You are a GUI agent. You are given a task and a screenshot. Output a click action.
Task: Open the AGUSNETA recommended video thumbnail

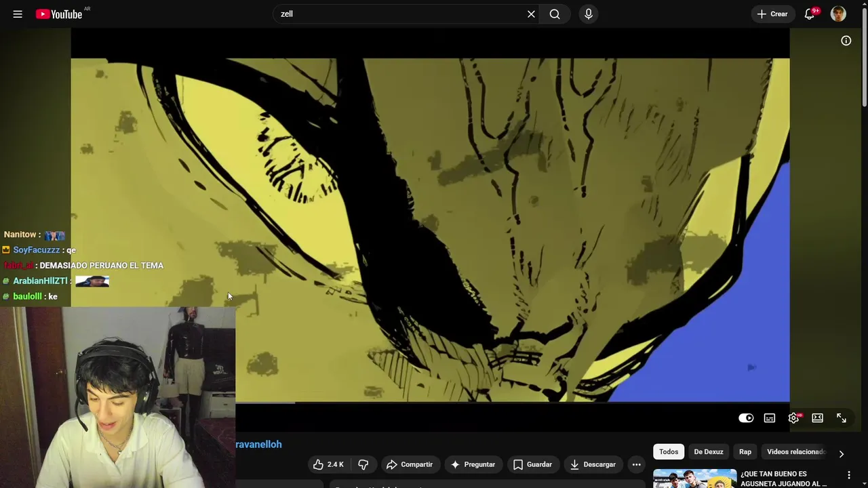pos(694,479)
